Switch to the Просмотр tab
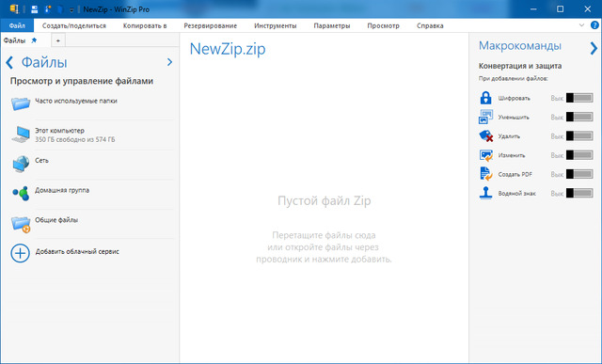 pos(383,25)
